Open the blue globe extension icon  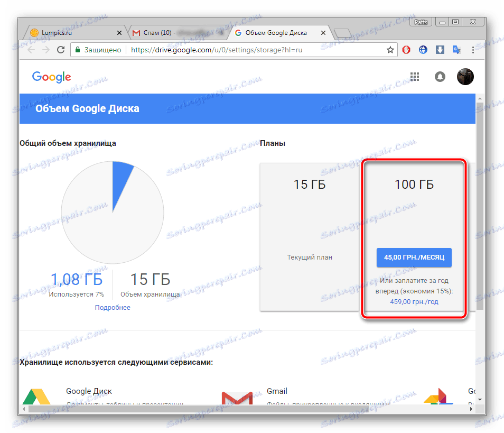click(423, 49)
